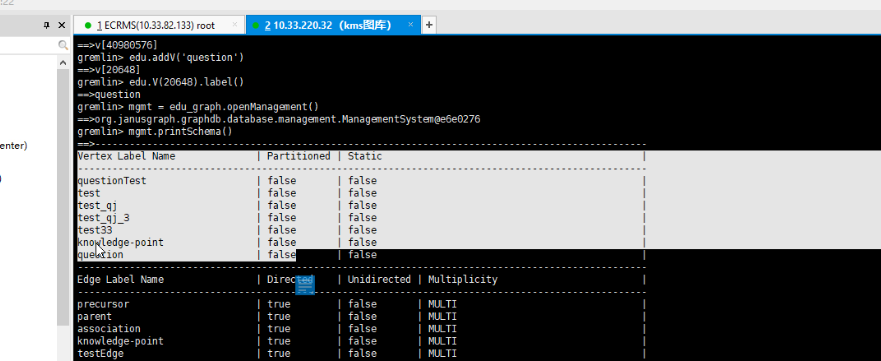
Task: Close the left side panel
Action: point(62,25)
